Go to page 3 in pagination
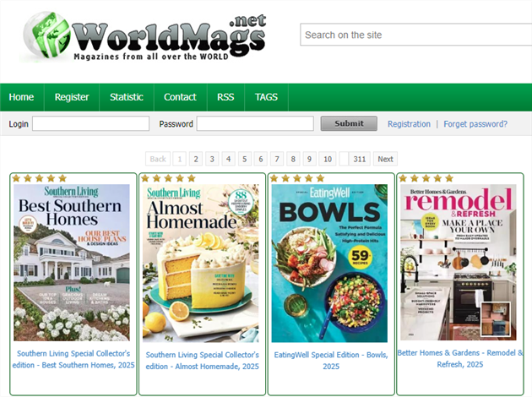Screen dimensions: 532x397 pos(212,159)
